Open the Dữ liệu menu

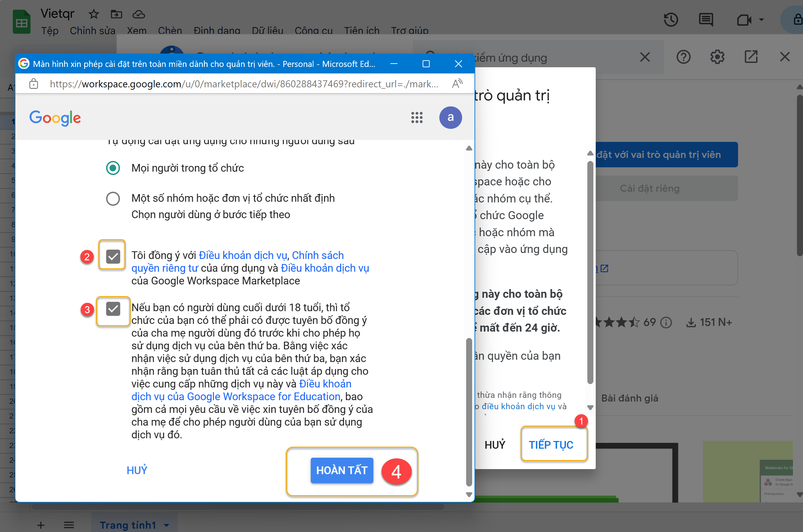click(x=267, y=30)
